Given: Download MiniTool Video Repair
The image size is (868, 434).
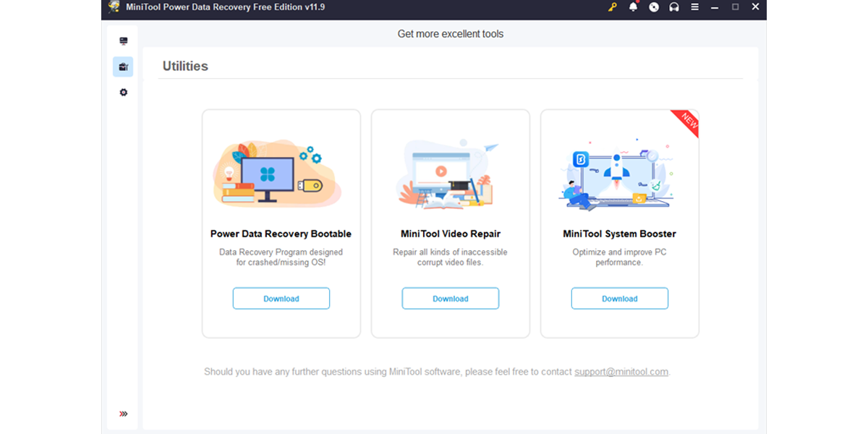Looking at the screenshot, I should pos(450,298).
